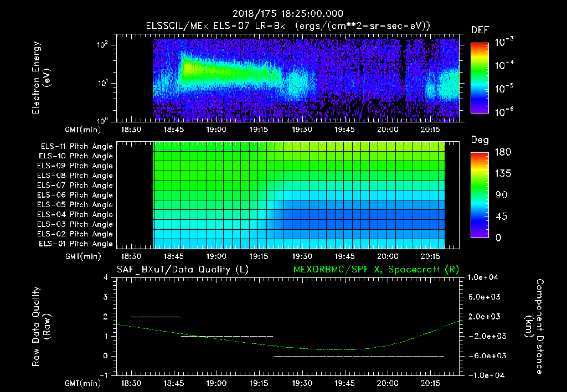Viewport: 567px width, 392px height.
Task: Click the SAF_BXuT/Data Quality (L) label
Action: click(x=183, y=270)
